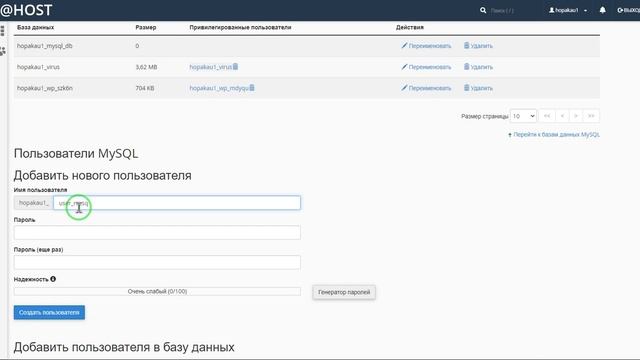
Task: Delete the hopakau1_mysql_db database
Action: [478, 46]
